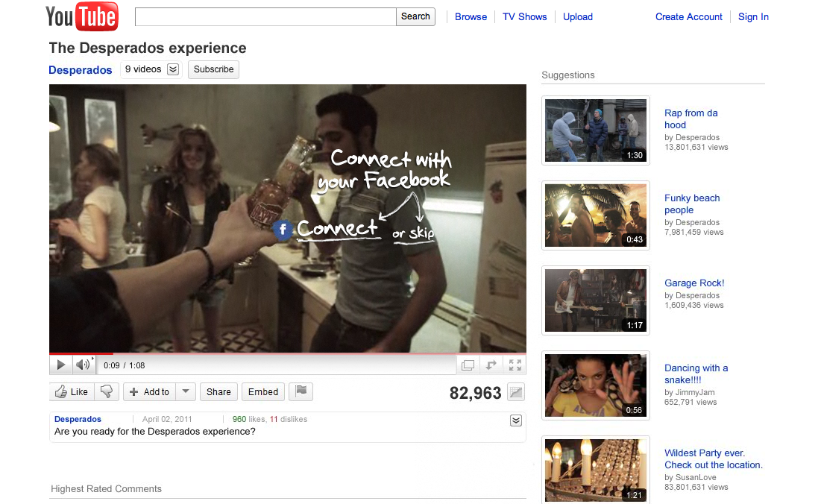Click 'Are you ready for the Desperados experience?' text
Screen dimensions: 821x504
coord(155,432)
